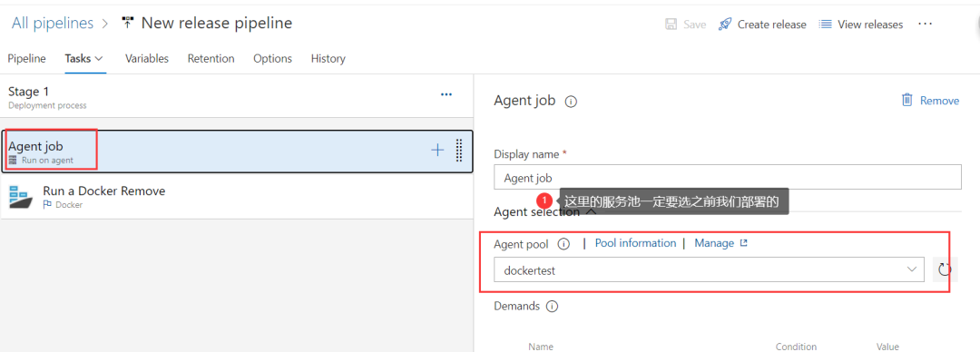Open Stage 1 ellipsis menu
The height and width of the screenshot is (352, 980).
(446, 94)
